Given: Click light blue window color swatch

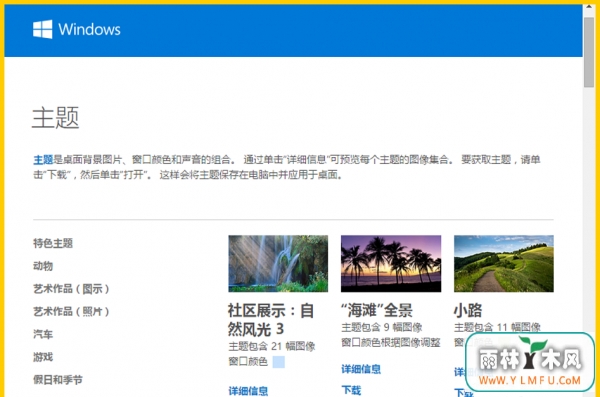Looking at the screenshot, I should [279, 361].
